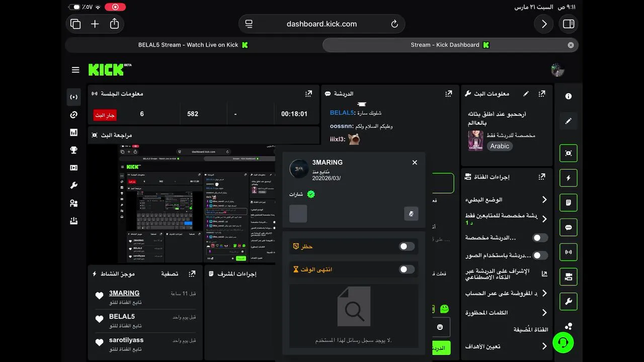Open the community users sidebar icon
The width and height of the screenshot is (644, 362).
click(x=74, y=203)
